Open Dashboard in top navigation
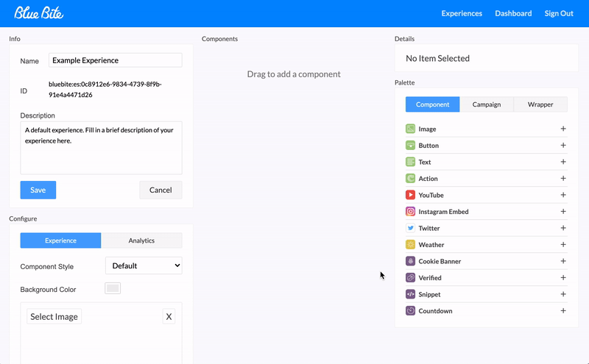The height and width of the screenshot is (364, 589). pos(513,13)
